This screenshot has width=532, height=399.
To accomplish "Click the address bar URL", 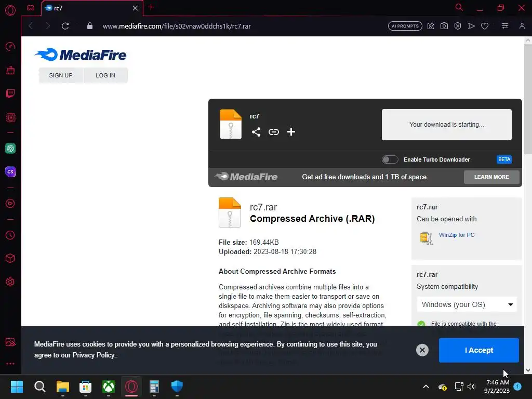I will click(177, 26).
